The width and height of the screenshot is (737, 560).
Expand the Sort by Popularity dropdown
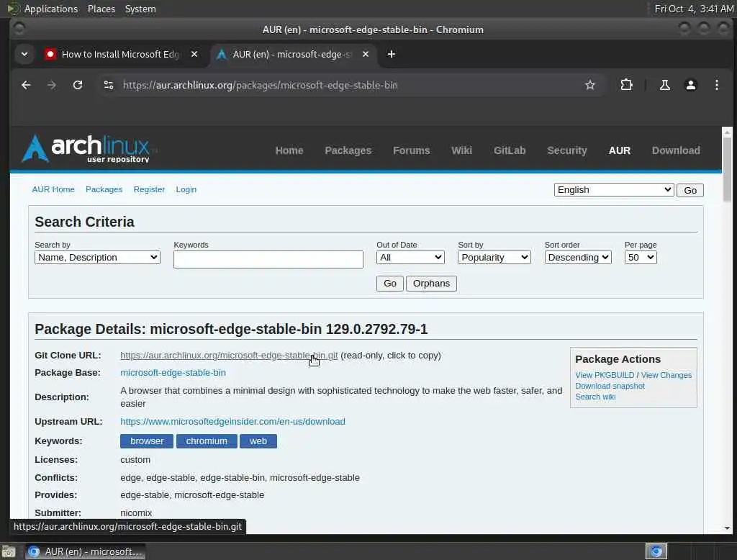494,257
